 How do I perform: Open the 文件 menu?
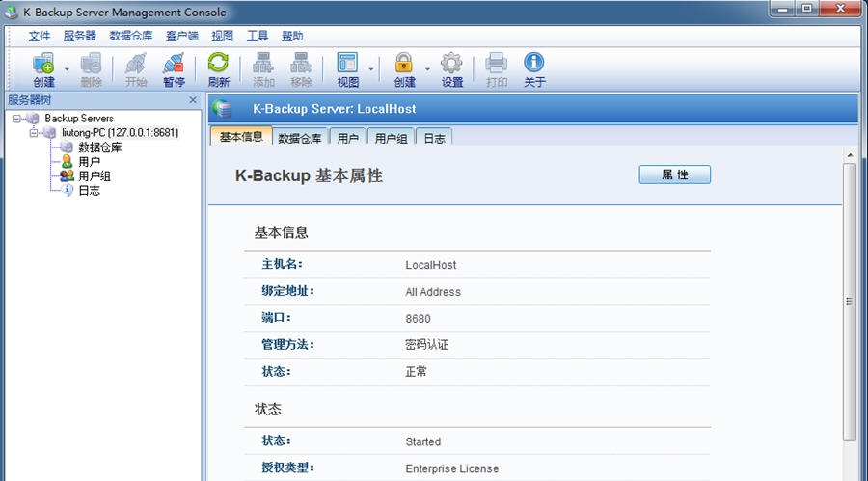pos(40,36)
